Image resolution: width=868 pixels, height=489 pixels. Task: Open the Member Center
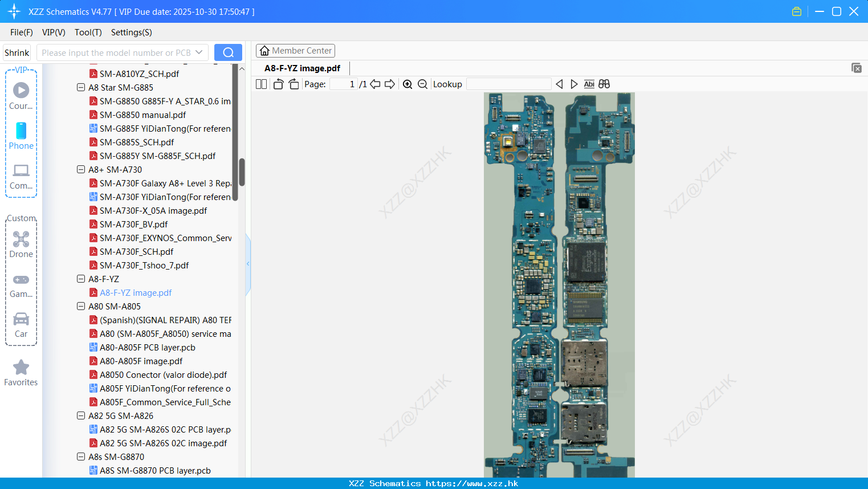[295, 51]
